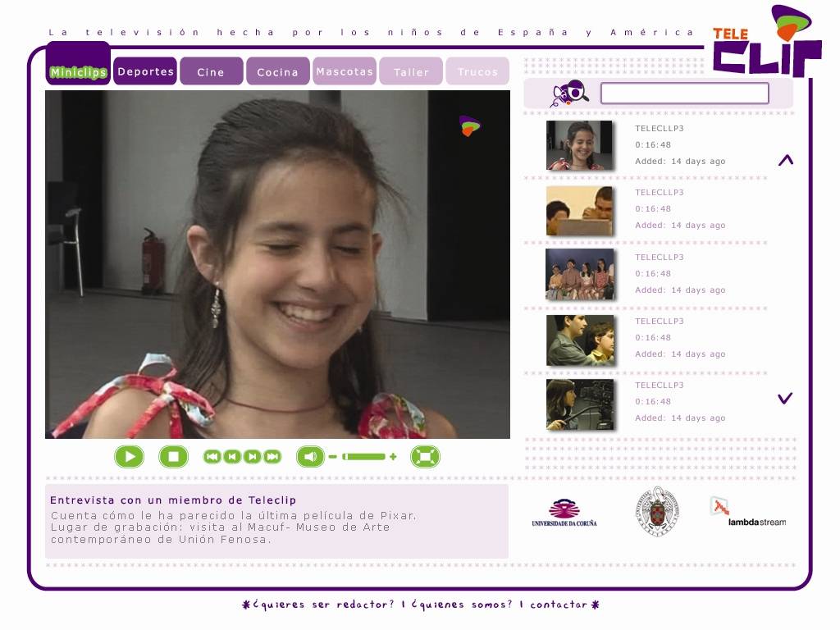
Task: Jump to the last clip with skip-forward button
Action: point(272,457)
